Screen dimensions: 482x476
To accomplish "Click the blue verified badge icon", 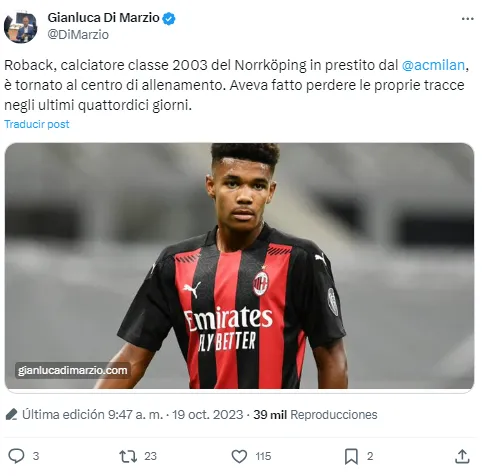I will pyautogui.click(x=169, y=19).
